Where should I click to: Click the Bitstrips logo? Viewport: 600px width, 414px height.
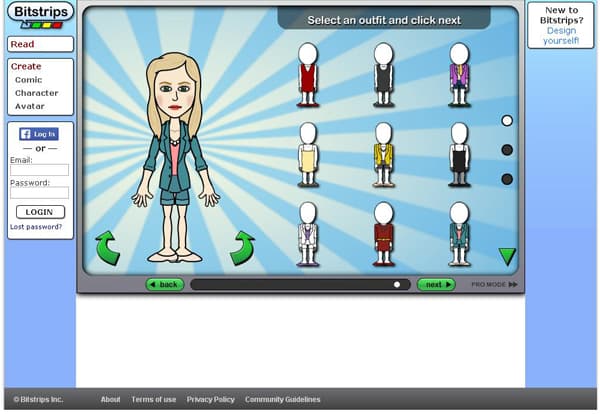click(x=41, y=15)
